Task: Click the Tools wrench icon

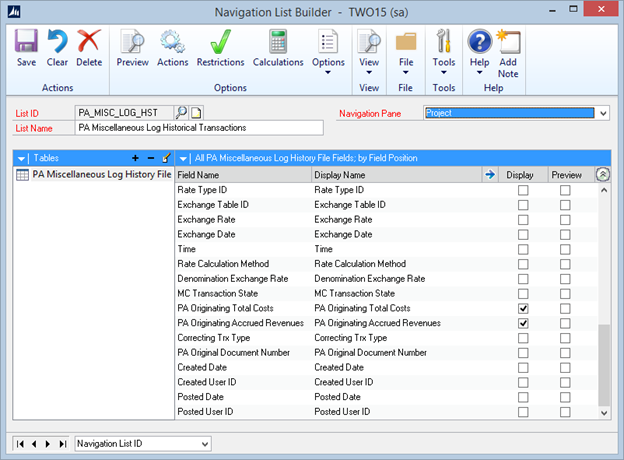Action: [444, 41]
